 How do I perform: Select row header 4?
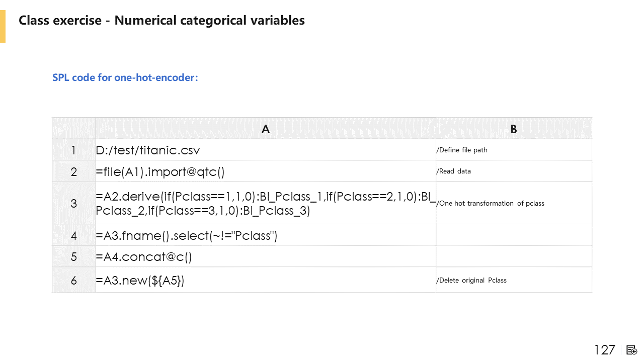coord(73,235)
